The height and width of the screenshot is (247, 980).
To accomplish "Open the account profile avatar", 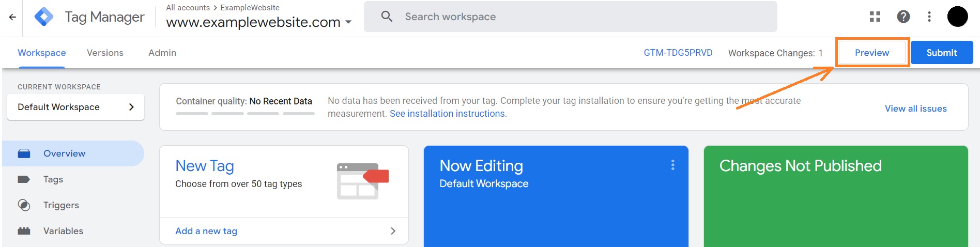I will (957, 17).
